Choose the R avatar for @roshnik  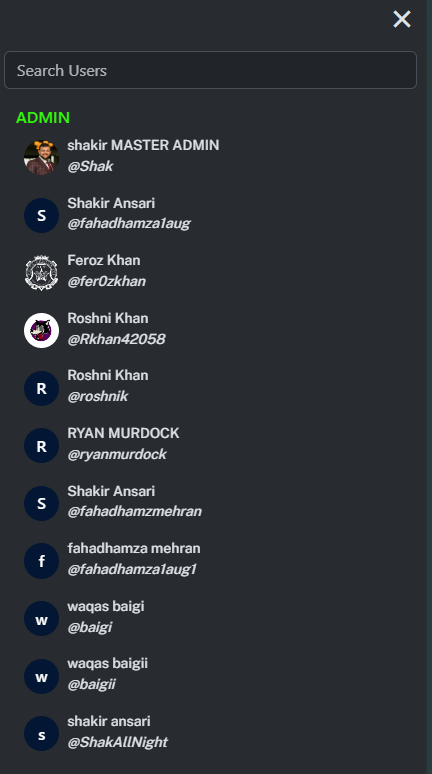click(x=41, y=388)
